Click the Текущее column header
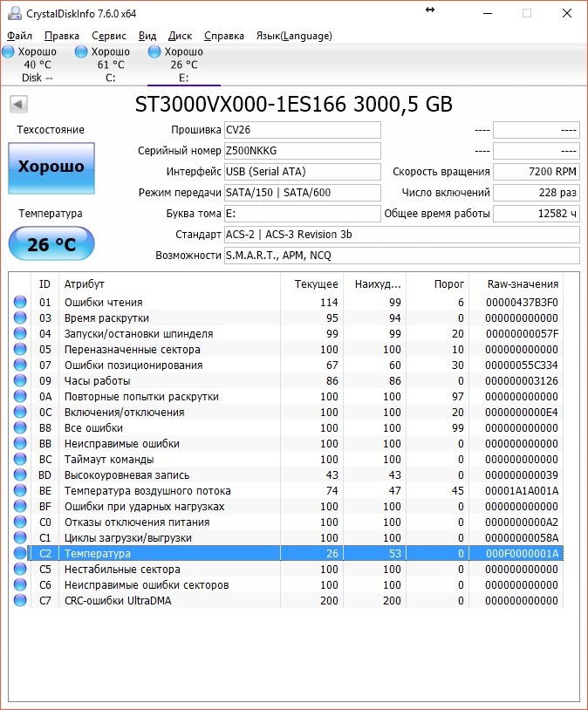This screenshot has height=710, width=588. (312, 283)
